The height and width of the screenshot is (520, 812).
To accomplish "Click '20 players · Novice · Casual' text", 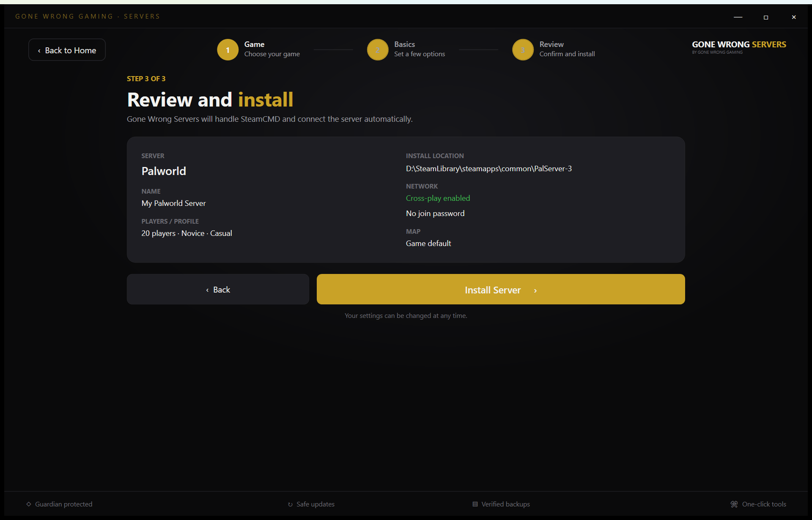I will click(x=187, y=233).
